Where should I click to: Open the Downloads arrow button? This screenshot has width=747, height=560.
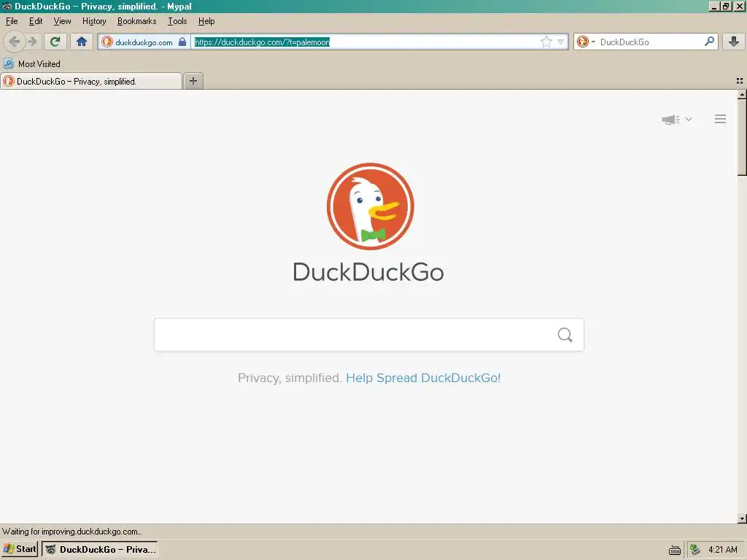pyautogui.click(x=734, y=42)
